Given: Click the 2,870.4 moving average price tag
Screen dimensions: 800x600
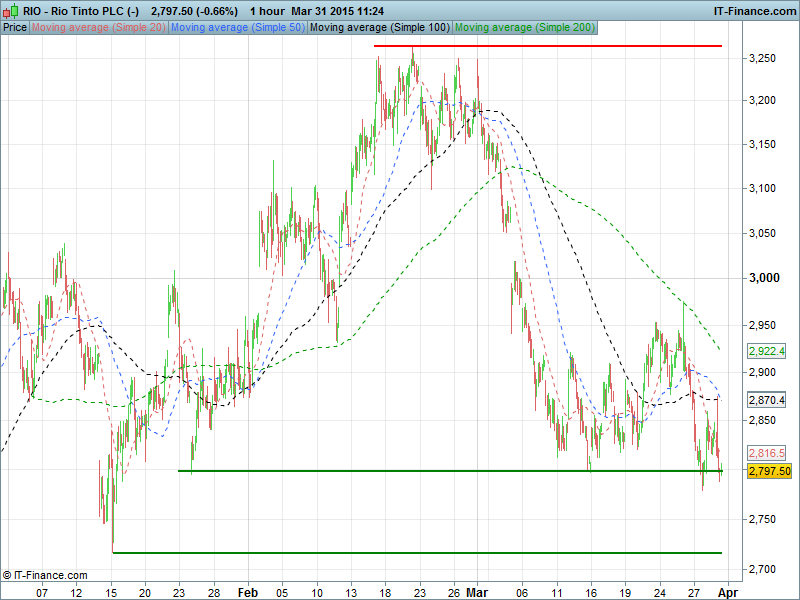Looking at the screenshot, I should coord(766,400).
